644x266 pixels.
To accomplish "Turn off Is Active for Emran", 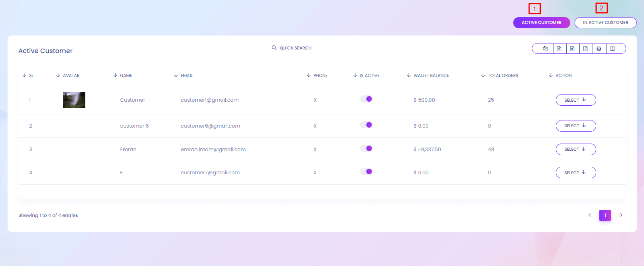I will coord(366,149).
